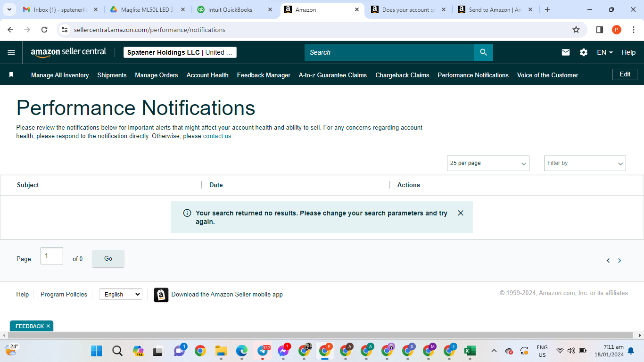This screenshot has height=362, width=644.
Task: View site information icon in address bar
Action: [x=65, y=30]
